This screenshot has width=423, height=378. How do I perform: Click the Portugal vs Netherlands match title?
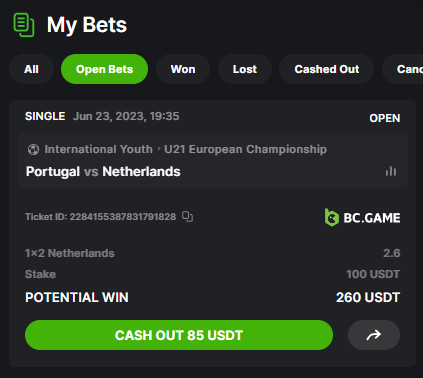(x=103, y=171)
